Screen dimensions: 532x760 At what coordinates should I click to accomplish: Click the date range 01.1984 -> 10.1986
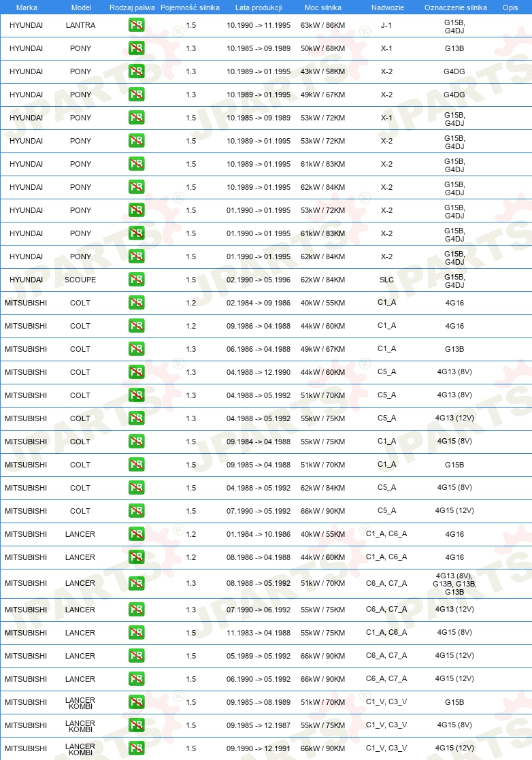tap(259, 534)
